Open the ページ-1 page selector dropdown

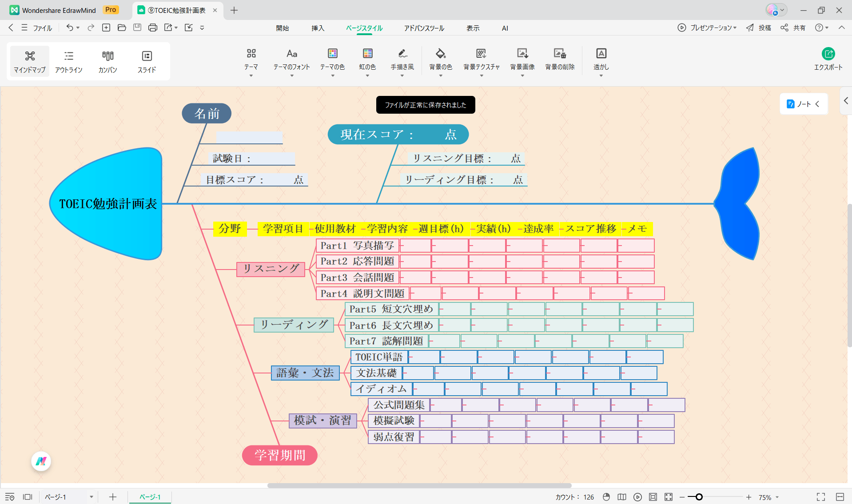[x=92, y=497]
